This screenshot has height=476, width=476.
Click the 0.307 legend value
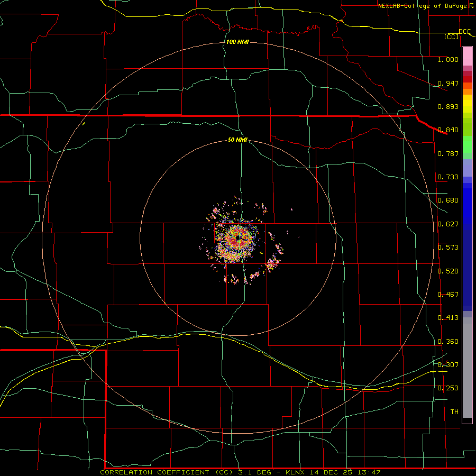click(448, 364)
